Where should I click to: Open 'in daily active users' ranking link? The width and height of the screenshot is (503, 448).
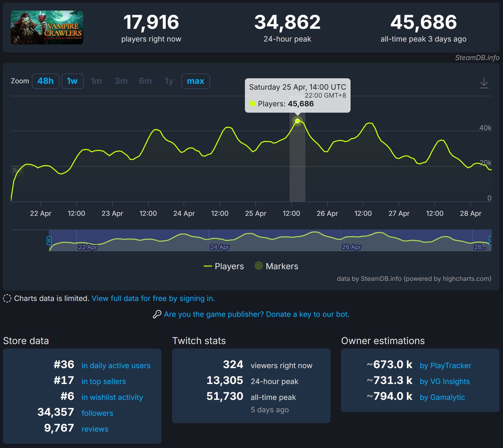click(116, 366)
